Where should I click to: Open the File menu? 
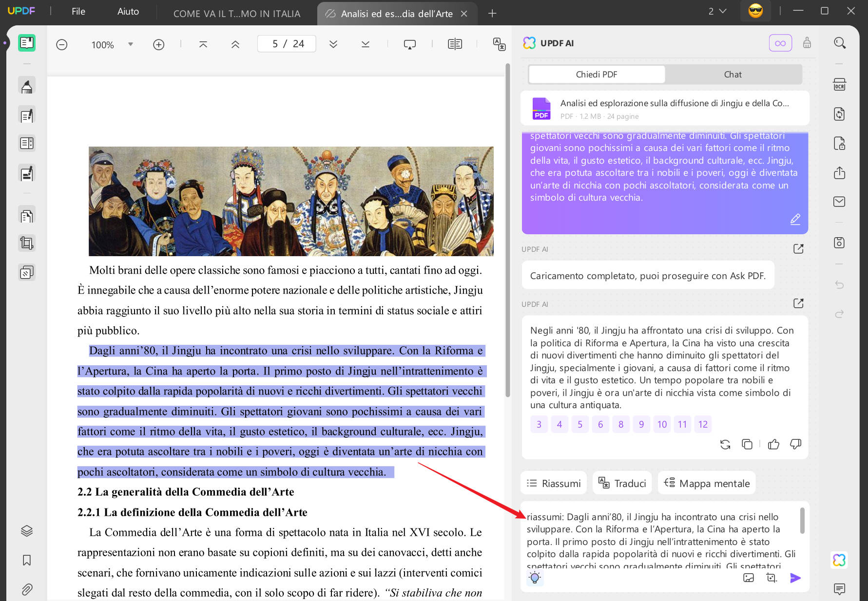[x=78, y=11]
